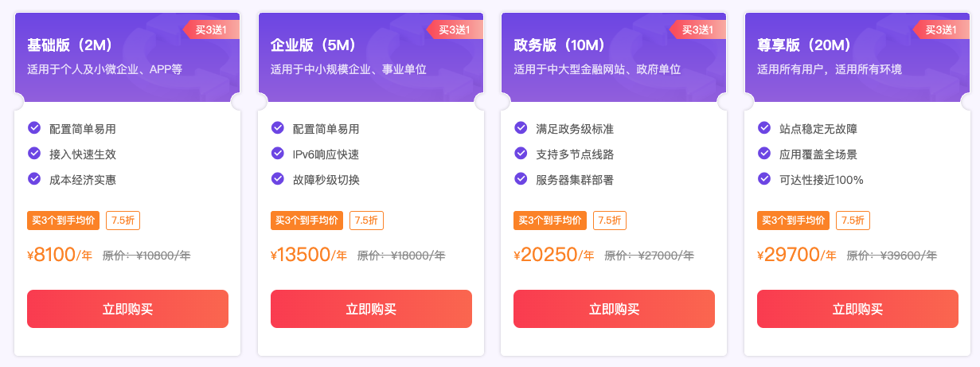Click 买3送1 ribbon on 基础版 card
The image size is (980, 367).
211,30
